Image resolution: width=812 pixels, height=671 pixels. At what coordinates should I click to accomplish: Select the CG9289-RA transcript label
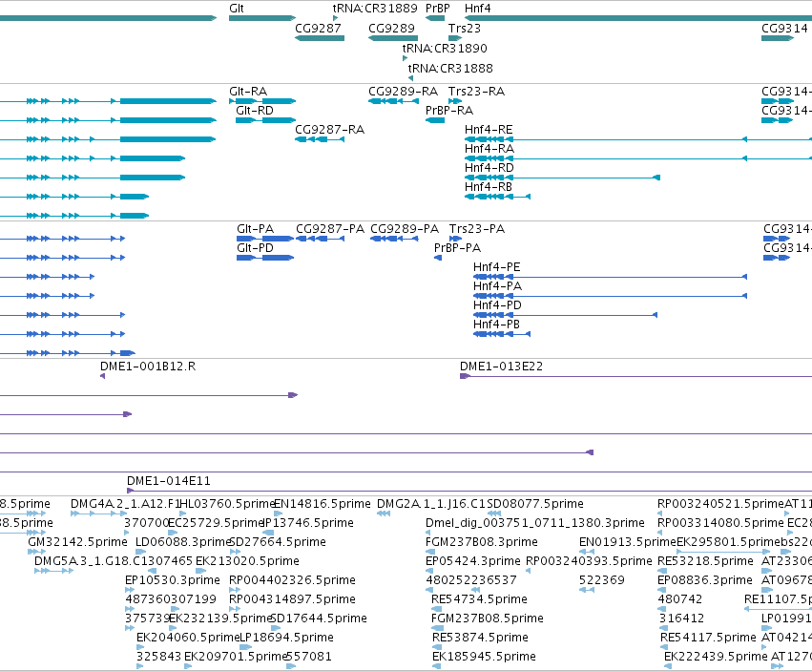[403, 92]
